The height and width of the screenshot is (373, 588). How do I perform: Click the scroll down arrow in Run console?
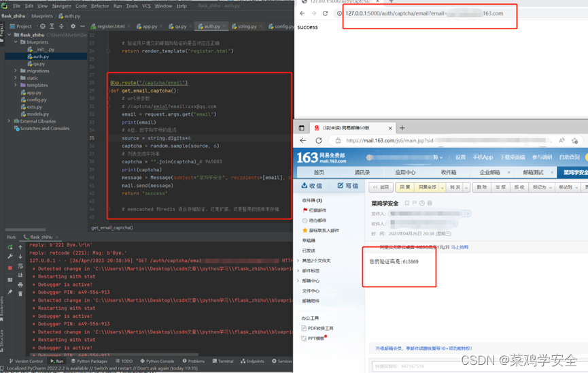pyautogui.click(x=20, y=257)
